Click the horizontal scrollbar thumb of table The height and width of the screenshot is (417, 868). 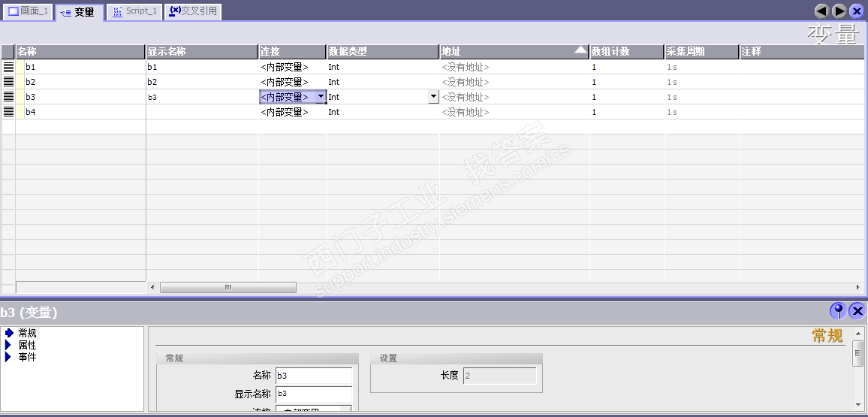coord(228,287)
